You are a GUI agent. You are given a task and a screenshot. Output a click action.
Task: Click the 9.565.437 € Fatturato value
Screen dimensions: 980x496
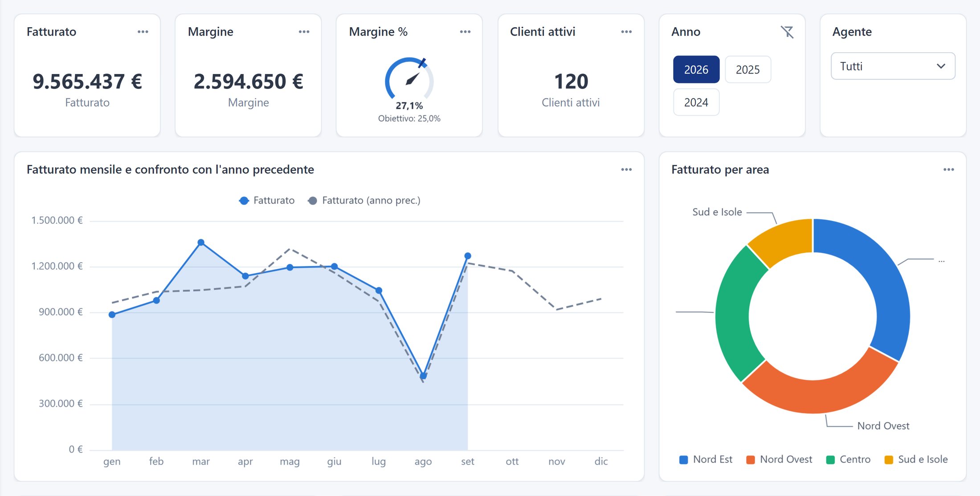pyautogui.click(x=87, y=82)
